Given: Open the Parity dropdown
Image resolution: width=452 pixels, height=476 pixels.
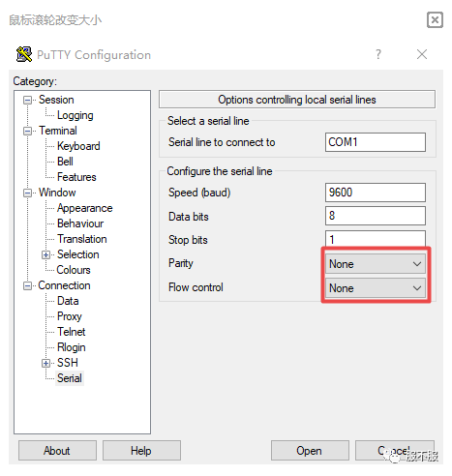Looking at the screenshot, I should coord(376,264).
